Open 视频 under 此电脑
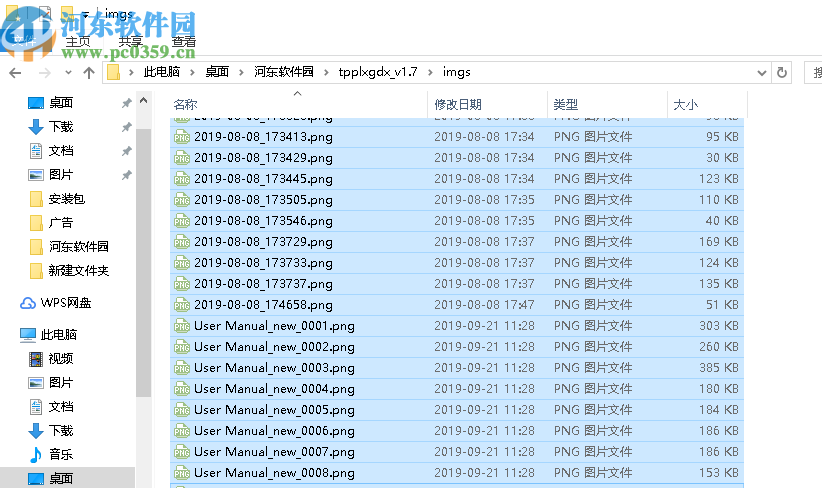 click(61, 359)
